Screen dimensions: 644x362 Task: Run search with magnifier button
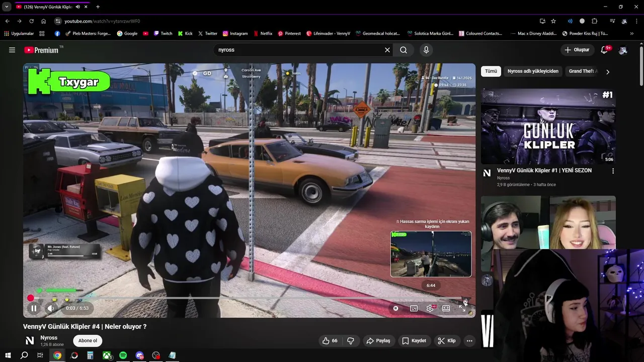[404, 50]
